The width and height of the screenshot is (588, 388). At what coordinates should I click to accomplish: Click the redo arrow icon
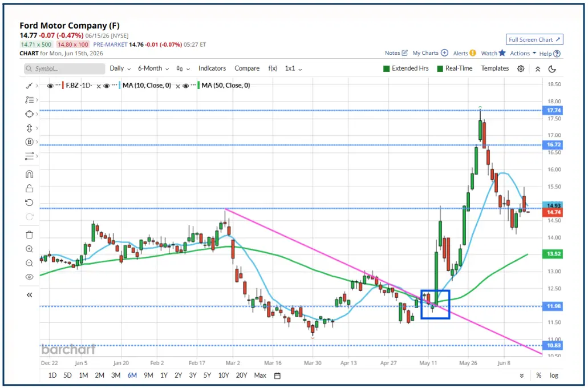(29, 217)
